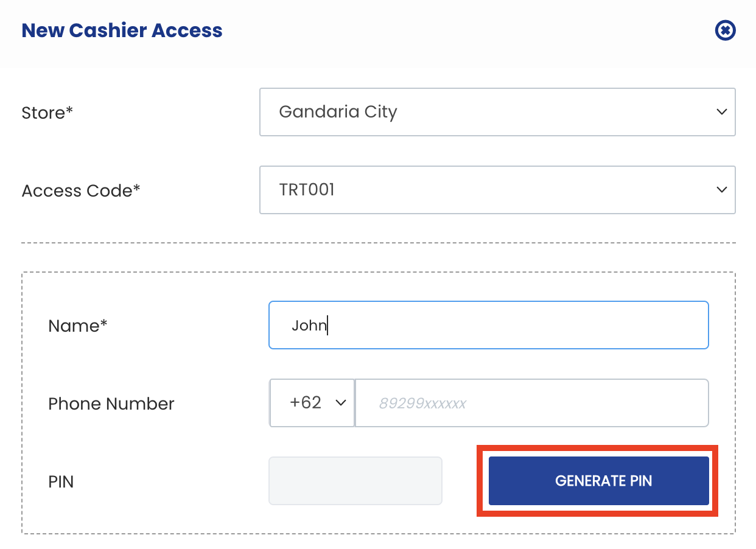The height and width of the screenshot is (549, 756).
Task: Click the TRT001 selected value text
Action: (x=307, y=190)
